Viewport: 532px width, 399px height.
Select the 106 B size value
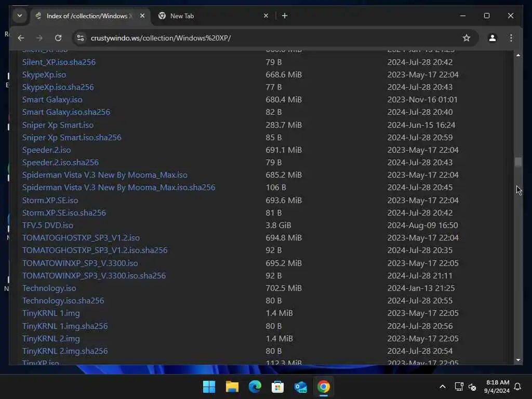[276, 188]
